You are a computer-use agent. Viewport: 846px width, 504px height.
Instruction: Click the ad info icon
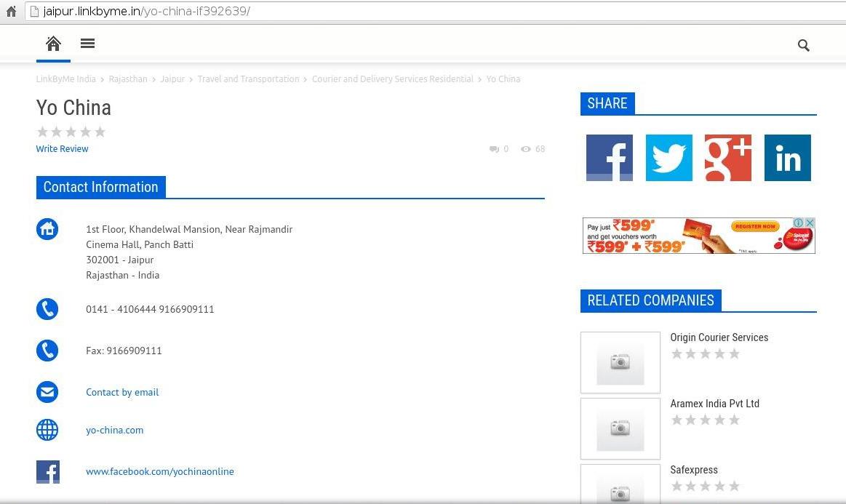pyautogui.click(x=798, y=223)
